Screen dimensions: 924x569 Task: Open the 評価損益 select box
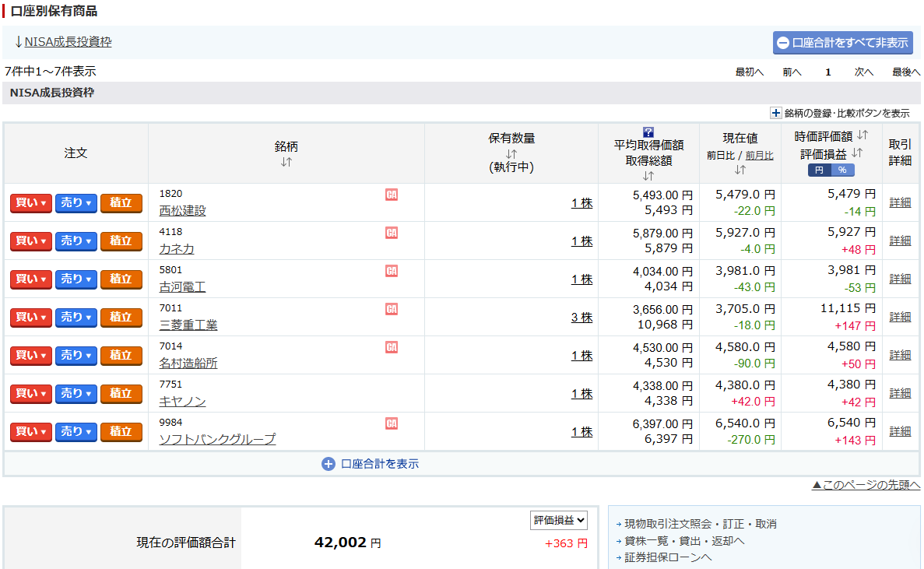(559, 520)
